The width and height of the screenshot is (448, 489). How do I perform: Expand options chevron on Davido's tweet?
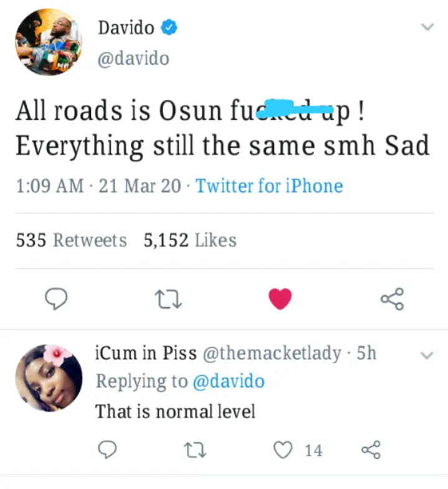(x=427, y=27)
